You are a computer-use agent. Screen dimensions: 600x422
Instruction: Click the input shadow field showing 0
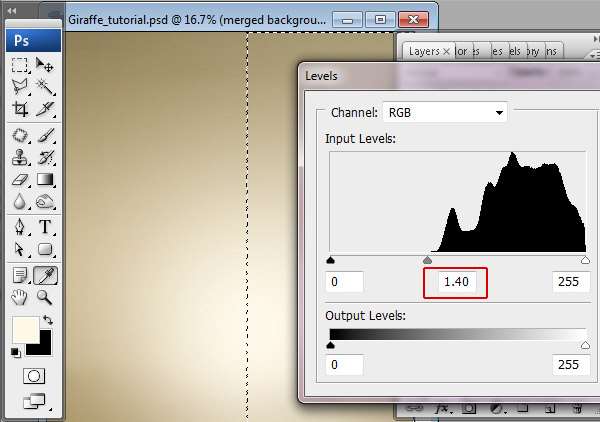coord(344,282)
